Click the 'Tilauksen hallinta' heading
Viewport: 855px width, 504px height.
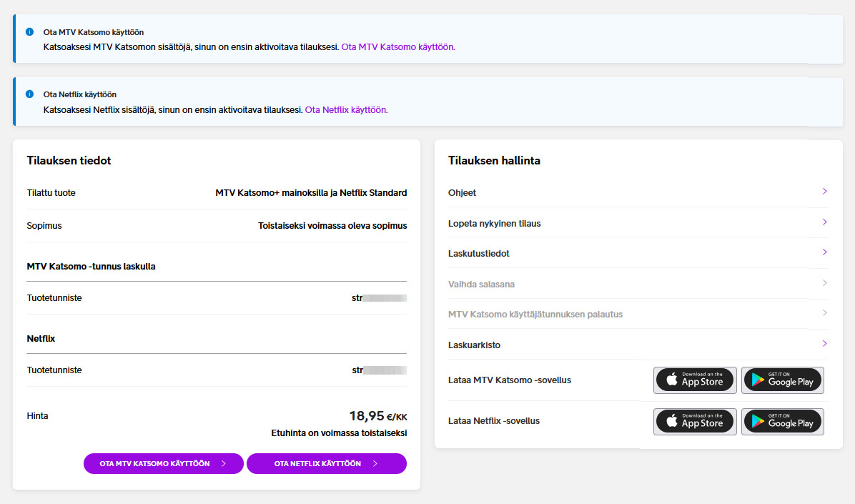pyautogui.click(x=494, y=160)
